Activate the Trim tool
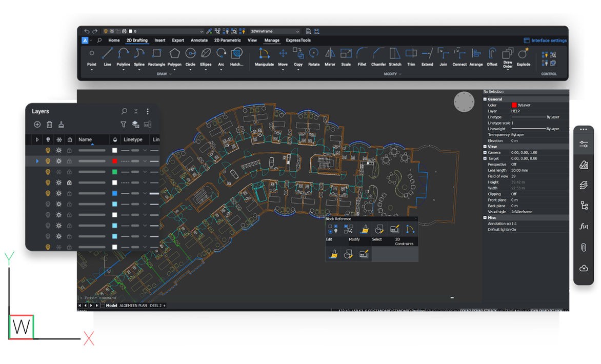The image size is (601, 364). click(x=411, y=53)
